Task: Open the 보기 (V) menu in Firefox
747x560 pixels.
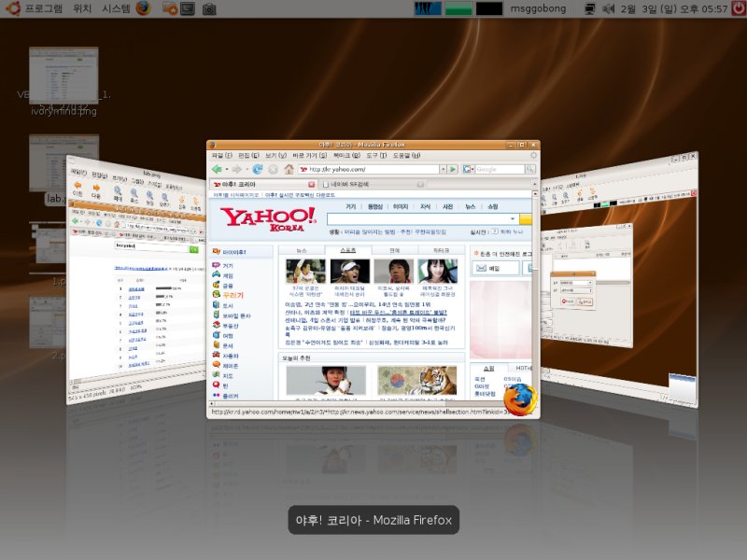Action: (x=275, y=155)
